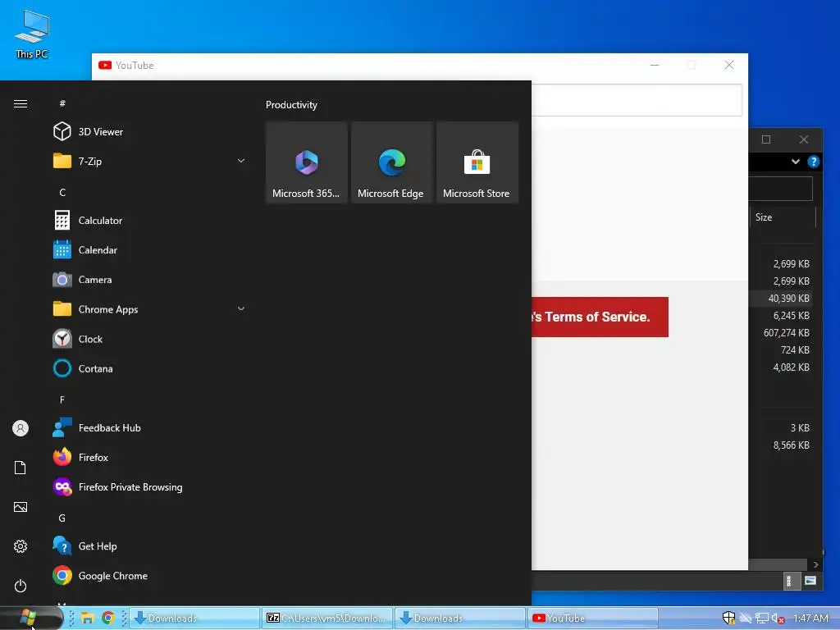Image resolution: width=840 pixels, height=630 pixels.
Task: Open the Camera app
Action: point(150,280)
